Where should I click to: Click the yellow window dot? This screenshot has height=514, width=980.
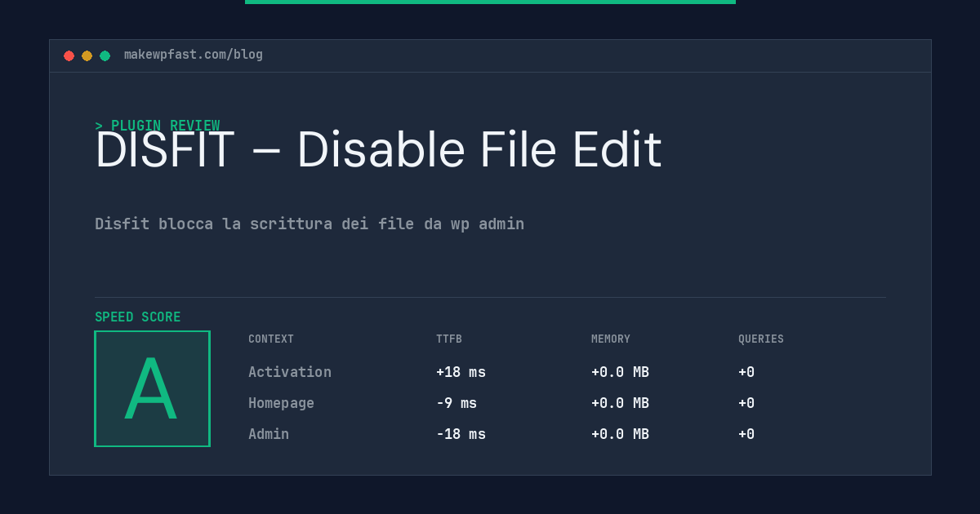coord(87,55)
